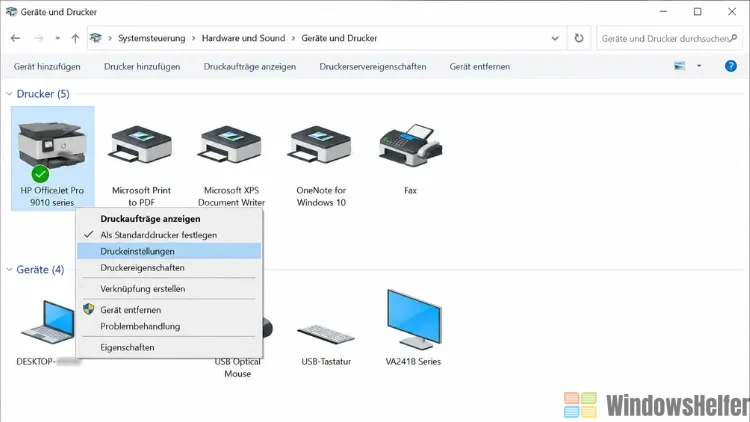The height and width of the screenshot is (422, 750).
Task: Click Druckaufträge anzeigen in toolbar
Action: pyautogui.click(x=250, y=67)
